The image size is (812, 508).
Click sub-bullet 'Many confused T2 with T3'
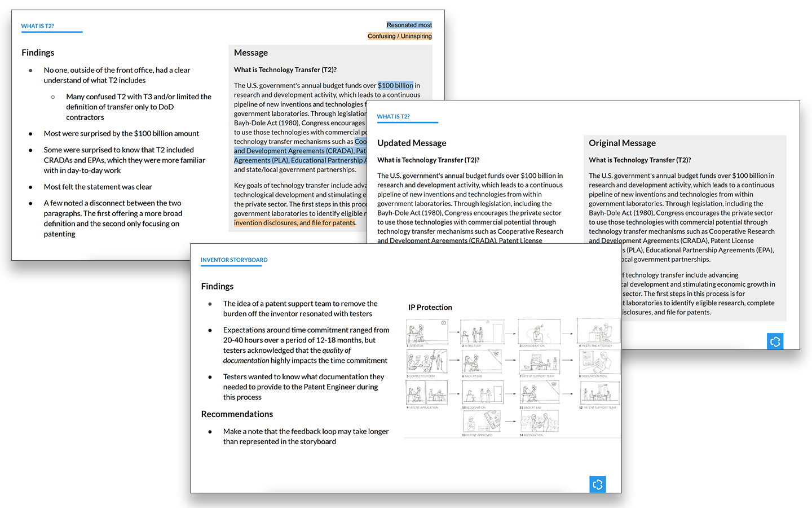point(139,107)
